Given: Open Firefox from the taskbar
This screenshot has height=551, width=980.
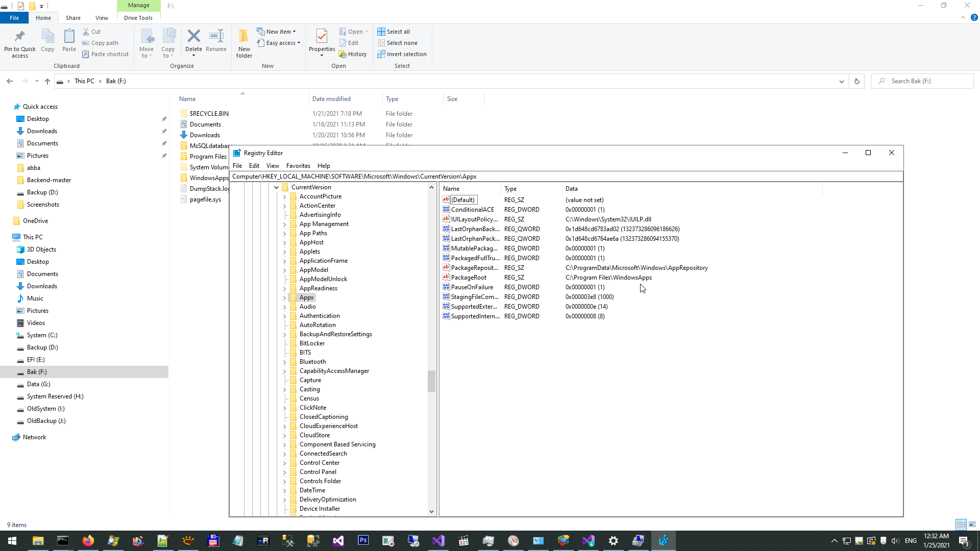Looking at the screenshot, I should pos(88,541).
